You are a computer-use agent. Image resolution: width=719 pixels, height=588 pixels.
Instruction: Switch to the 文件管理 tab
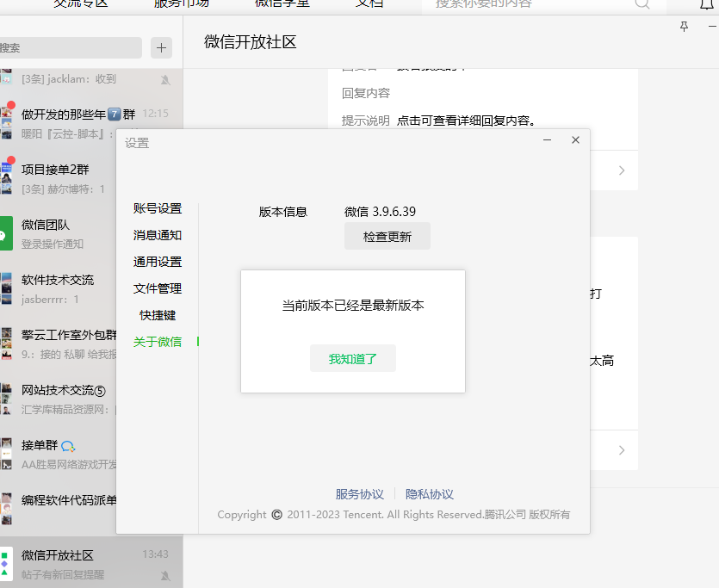click(x=158, y=288)
